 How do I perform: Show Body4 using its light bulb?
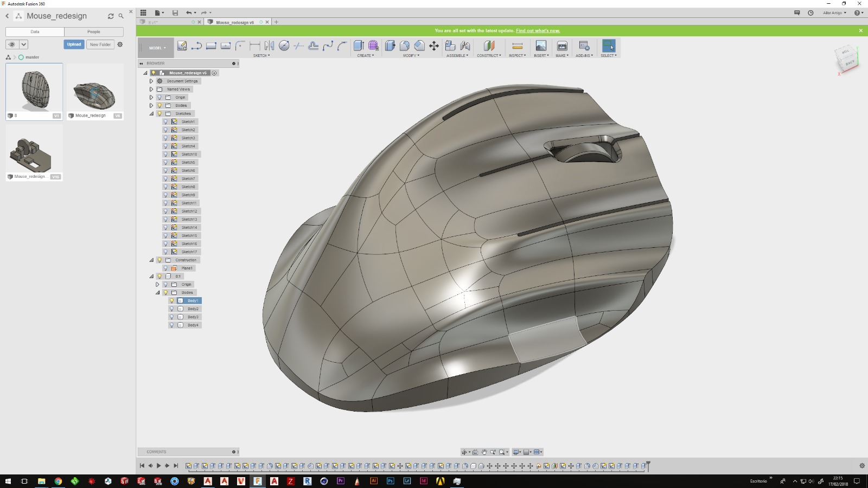[x=172, y=325]
